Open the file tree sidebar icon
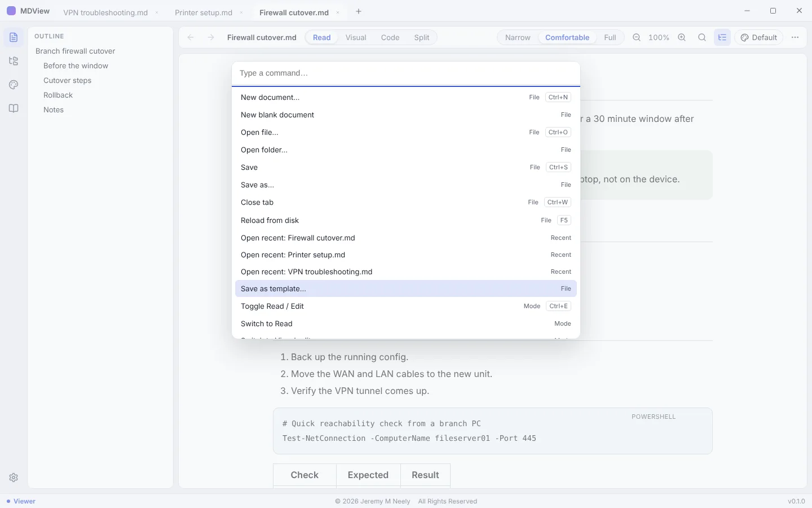 pyautogui.click(x=14, y=61)
